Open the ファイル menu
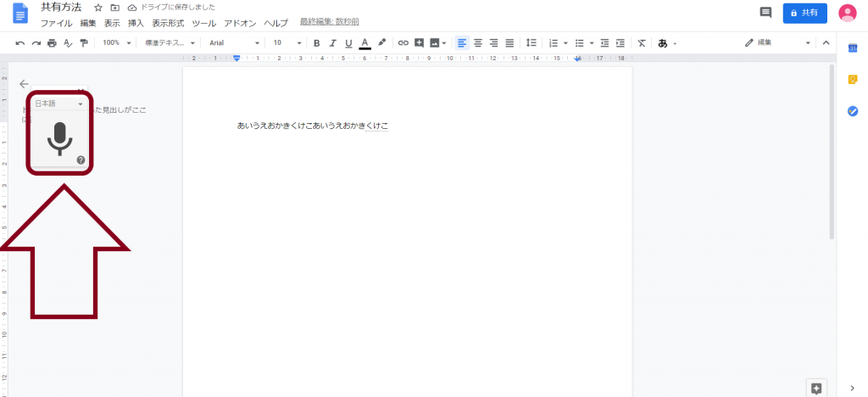The height and width of the screenshot is (397, 868). [56, 23]
